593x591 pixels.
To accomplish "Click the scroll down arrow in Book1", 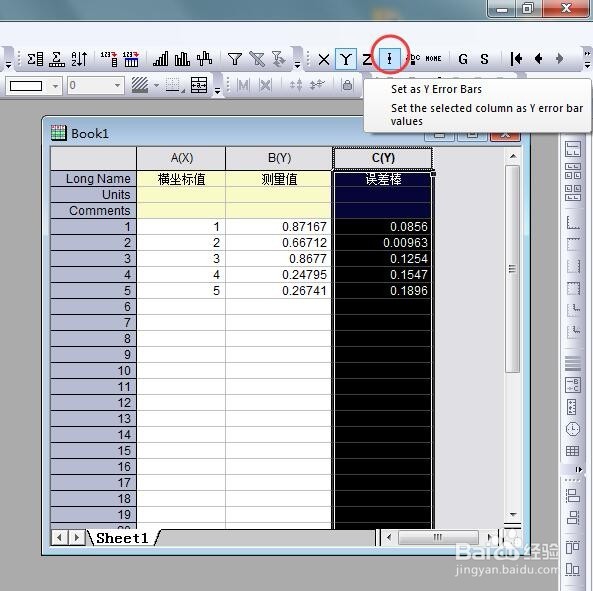I will [513, 514].
